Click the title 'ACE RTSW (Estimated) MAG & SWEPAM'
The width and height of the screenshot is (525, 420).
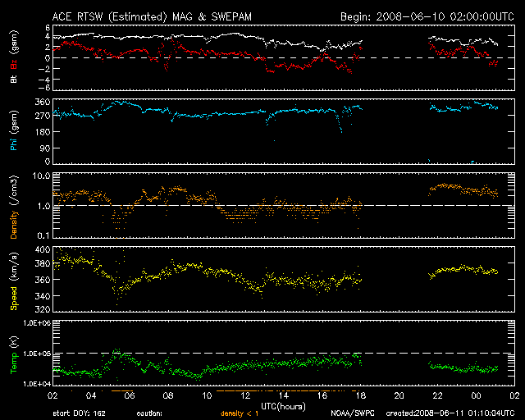click(152, 16)
